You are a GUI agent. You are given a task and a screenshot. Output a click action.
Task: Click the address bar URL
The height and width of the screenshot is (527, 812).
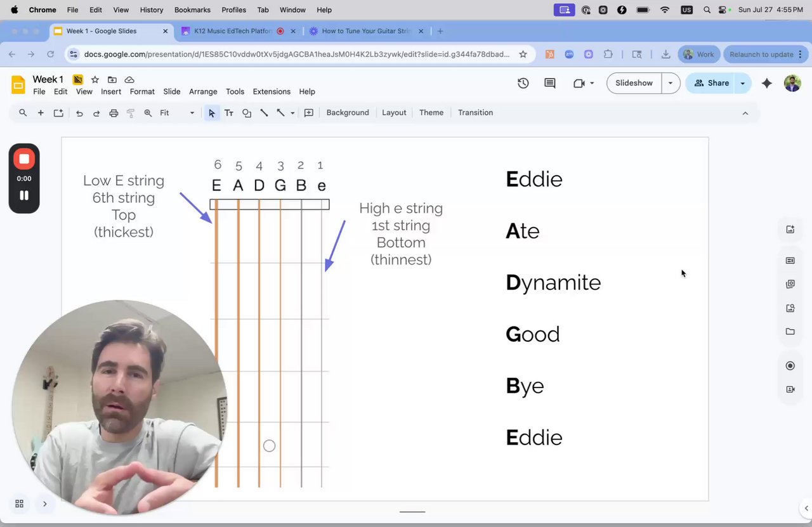(296, 55)
